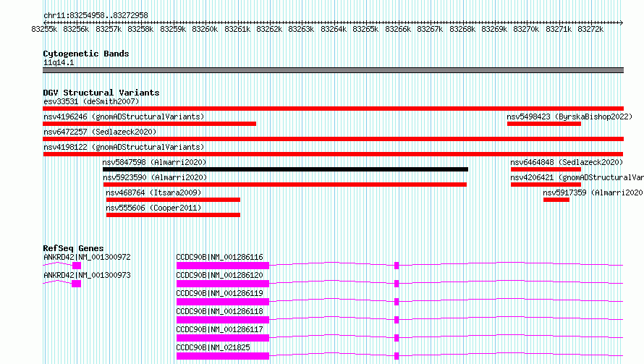The height and width of the screenshot is (364, 644).
Task: Click the nsv4196246 (gnomADStructuralVariants) label
Action: click(124, 117)
